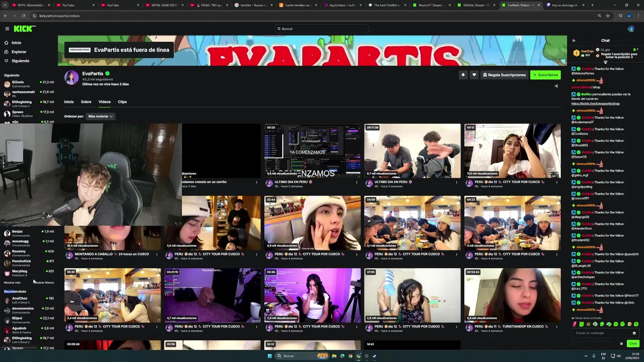
Task: Reload the page
Action: click(23, 16)
